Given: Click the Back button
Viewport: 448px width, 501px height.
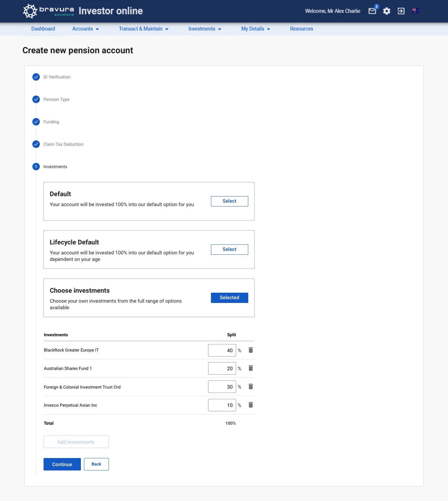Looking at the screenshot, I should pyautogui.click(x=96, y=464).
